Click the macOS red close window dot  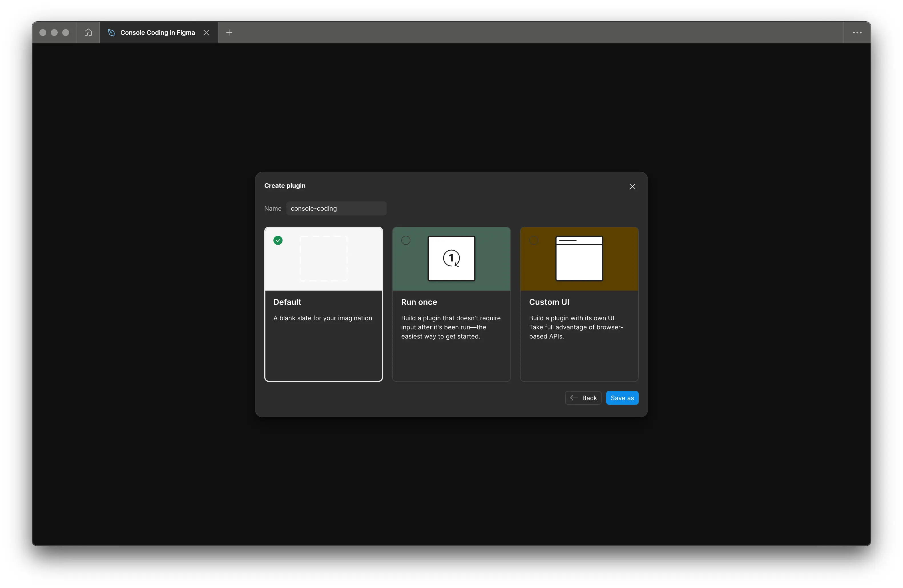[43, 33]
